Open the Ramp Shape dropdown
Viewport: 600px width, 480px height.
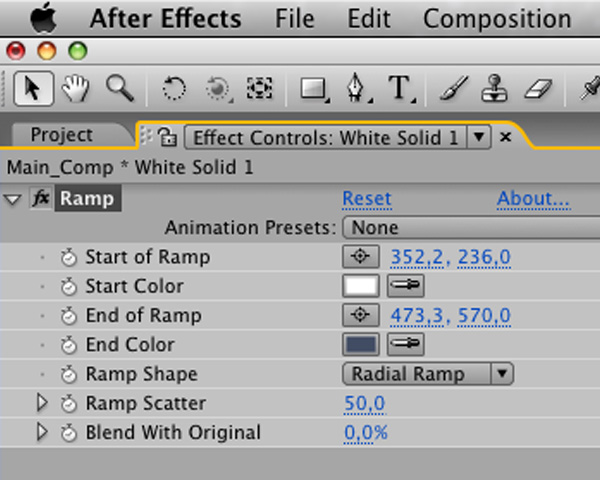click(x=427, y=374)
